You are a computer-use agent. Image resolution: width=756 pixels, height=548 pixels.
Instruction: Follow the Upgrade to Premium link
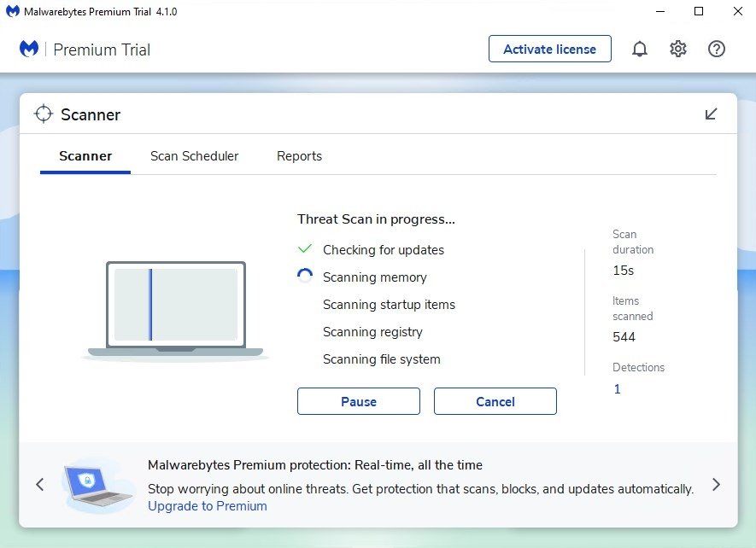tap(208, 506)
